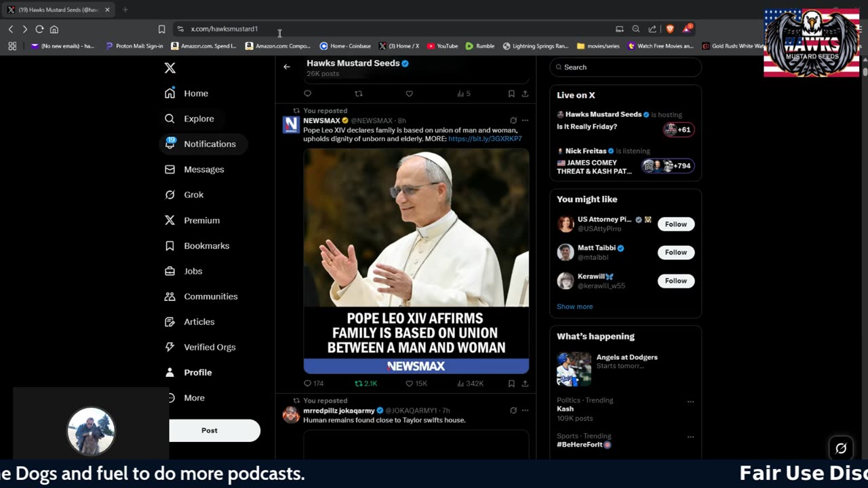Open the mrredpillz jokaqarmy profile avatar
Viewport: 868px width, 488px height.
coord(291,415)
